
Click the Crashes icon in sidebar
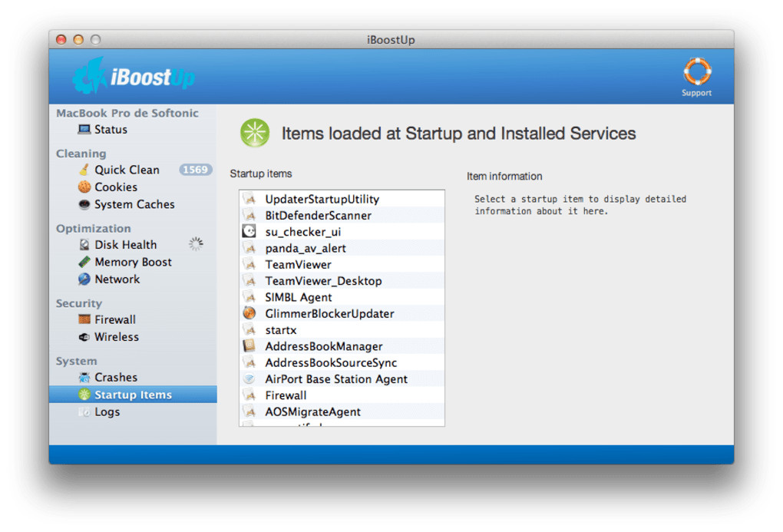84,377
